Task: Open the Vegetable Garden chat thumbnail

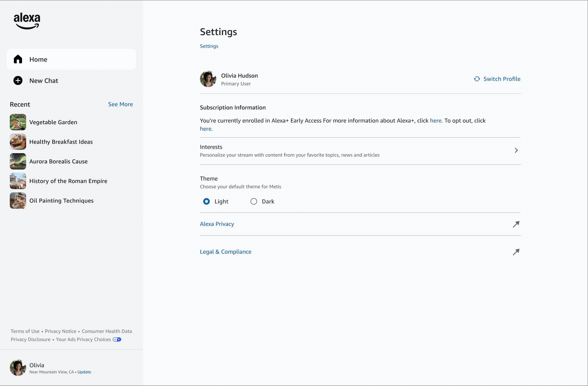Action: (18, 122)
